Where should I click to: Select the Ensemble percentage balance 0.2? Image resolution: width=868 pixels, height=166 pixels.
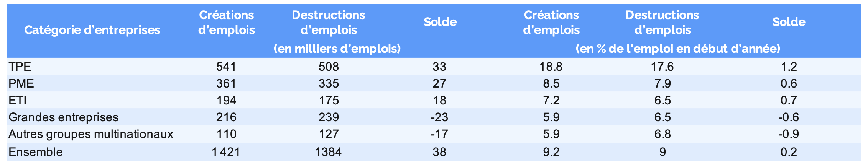tap(789, 152)
